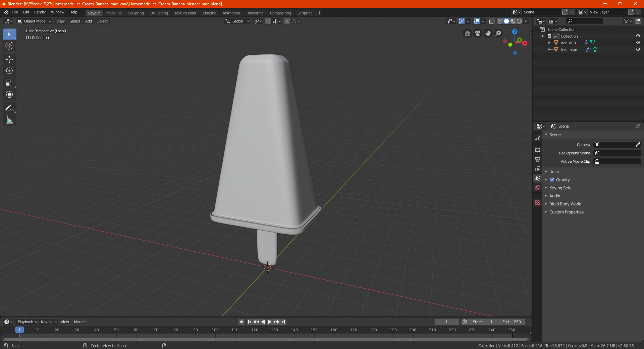Click the current frame field
The image size is (644, 349).
point(446,322)
